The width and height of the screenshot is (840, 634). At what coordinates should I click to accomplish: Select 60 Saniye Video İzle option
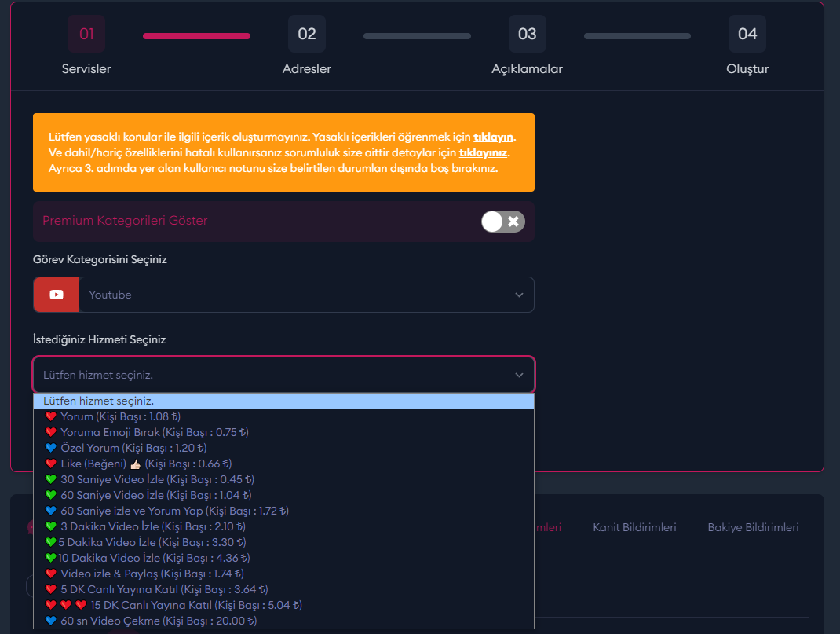283,495
